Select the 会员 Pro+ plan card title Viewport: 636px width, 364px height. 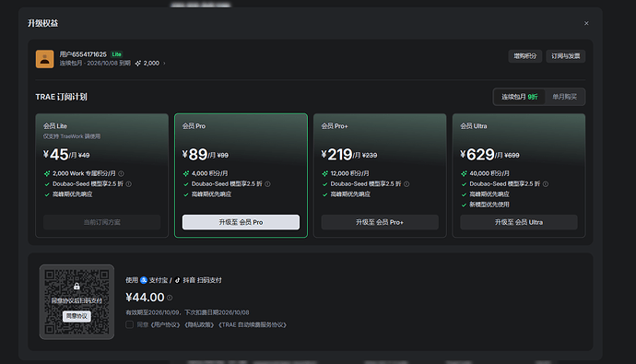[335, 126]
